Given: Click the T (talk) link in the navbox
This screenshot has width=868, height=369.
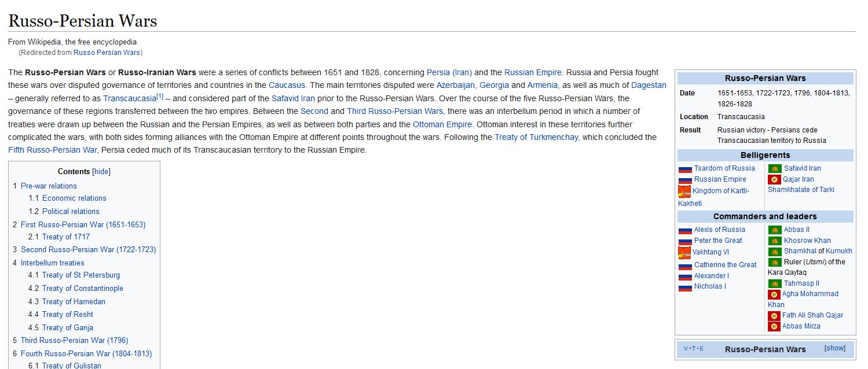Looking at the screenshot, I should point(694,349).
